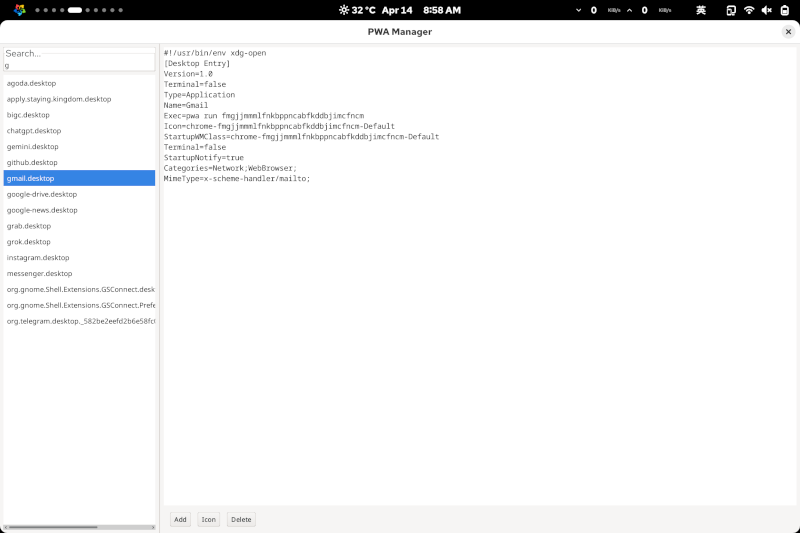Click the Add button

coord(180,519)
